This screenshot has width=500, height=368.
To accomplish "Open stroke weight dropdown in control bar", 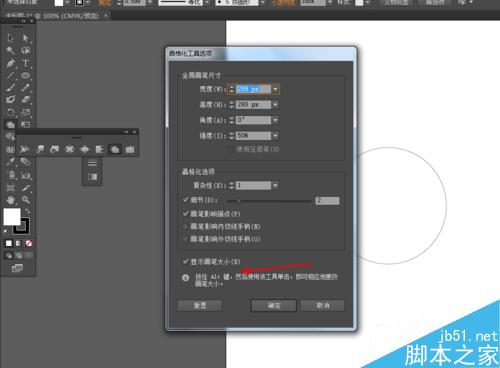I will (x=150, y=3).
